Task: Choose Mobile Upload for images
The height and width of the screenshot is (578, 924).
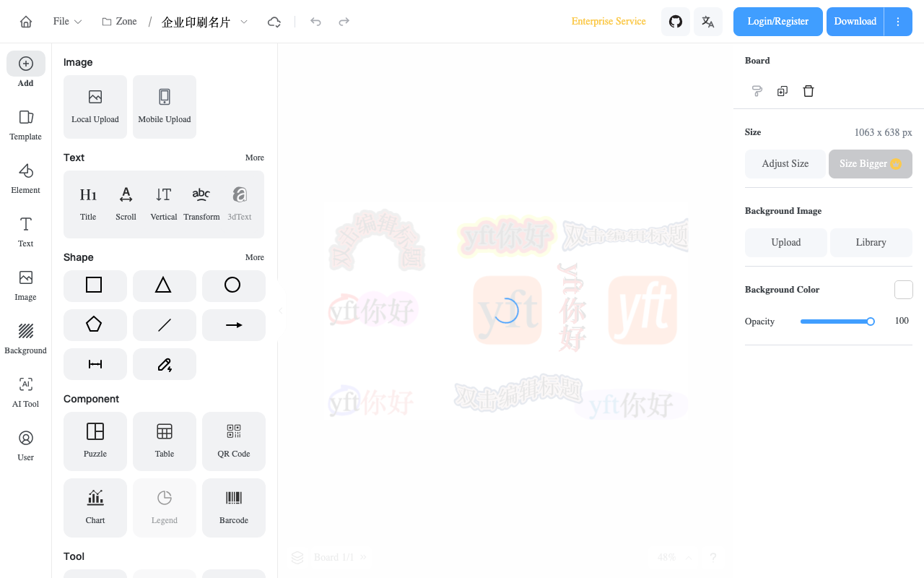Action: click(165, 107)
